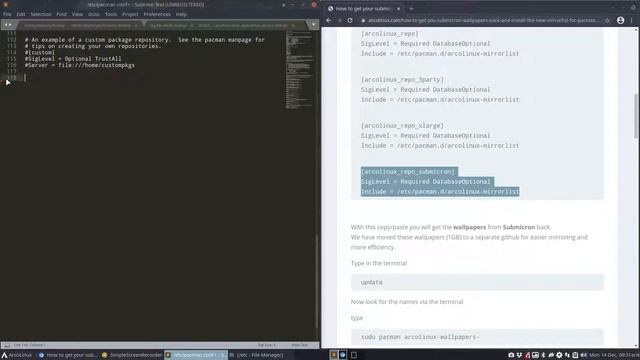The image size is (640, 360).
Task: Click '[arcolinux_repo_3party]' text in code block
Action: tap(402, 80)
